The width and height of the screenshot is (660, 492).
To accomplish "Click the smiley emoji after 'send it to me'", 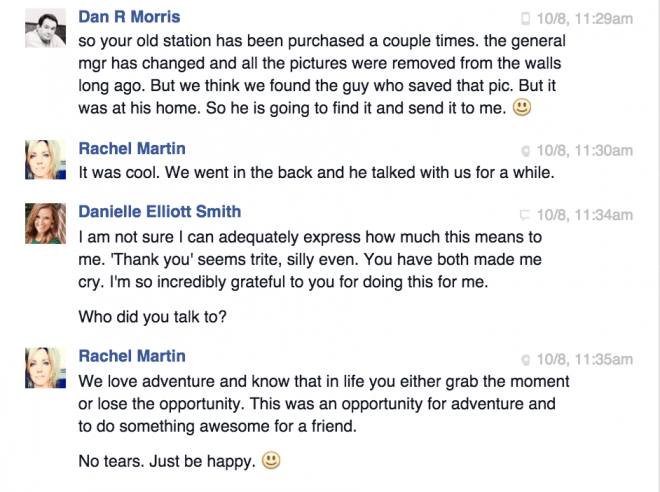I will click(x=522, y=107).
